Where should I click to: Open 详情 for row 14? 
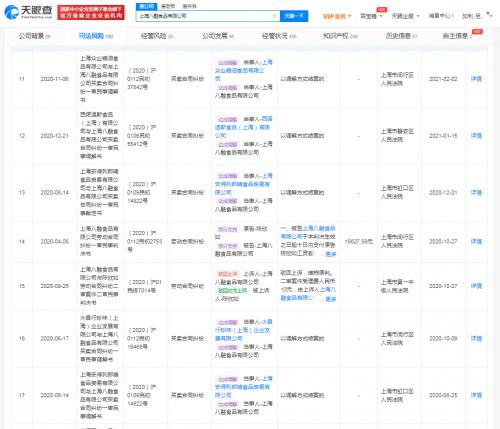pos(476,241)
